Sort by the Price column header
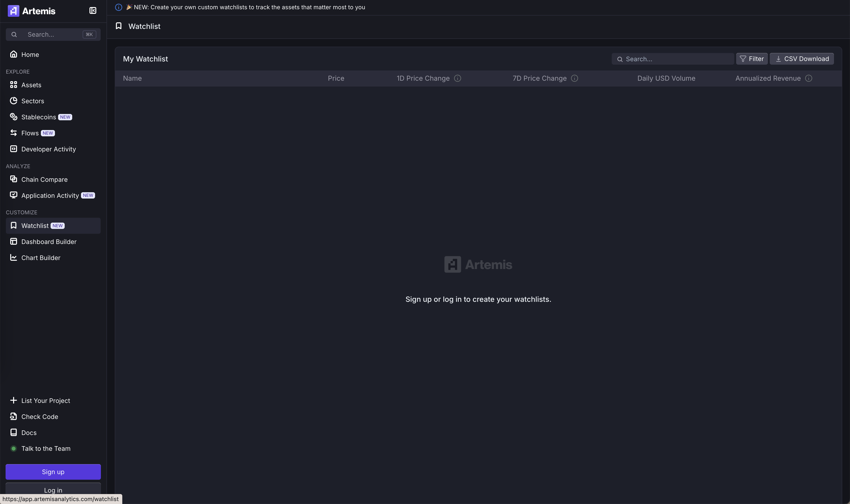Screen dimensions: 850x504 click(x=336, y=78)
